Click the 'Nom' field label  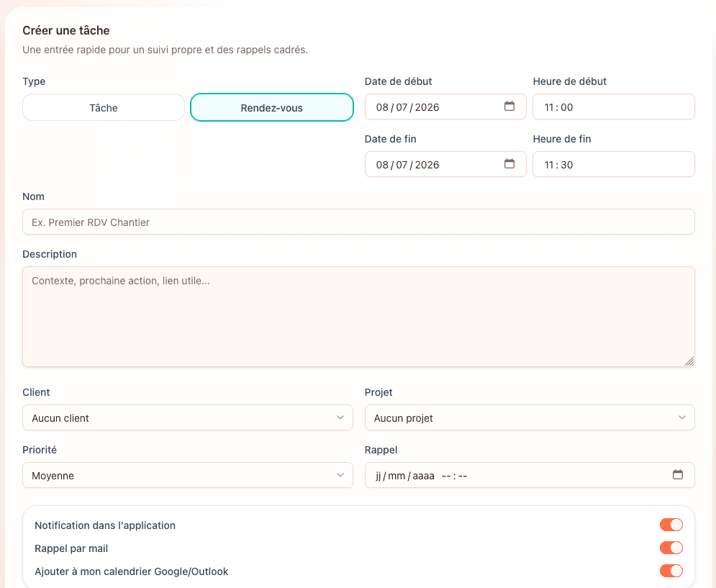[x=33, y=196]
